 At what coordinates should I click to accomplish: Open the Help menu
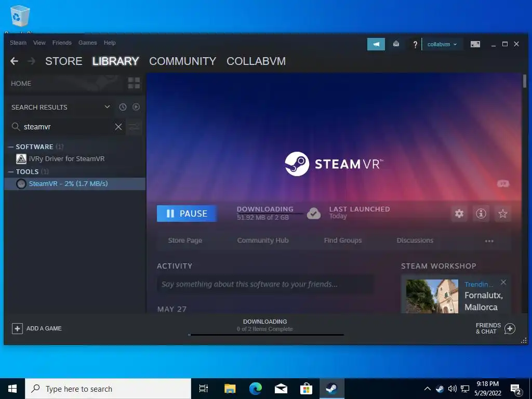click(110, 43)
